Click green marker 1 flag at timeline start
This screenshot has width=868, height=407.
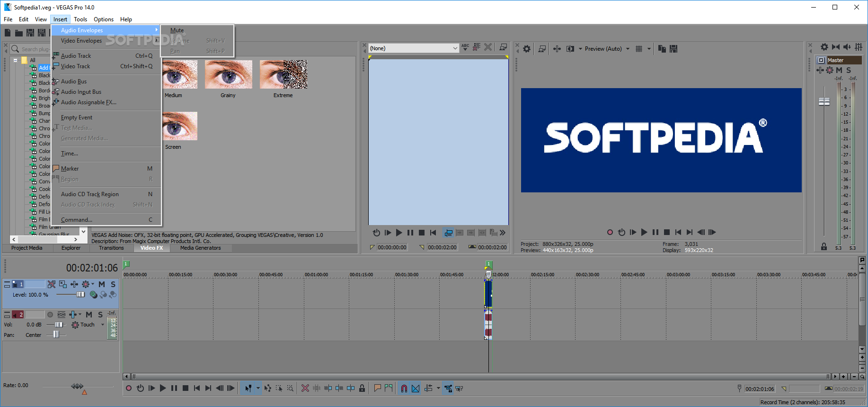pos(126,264)
